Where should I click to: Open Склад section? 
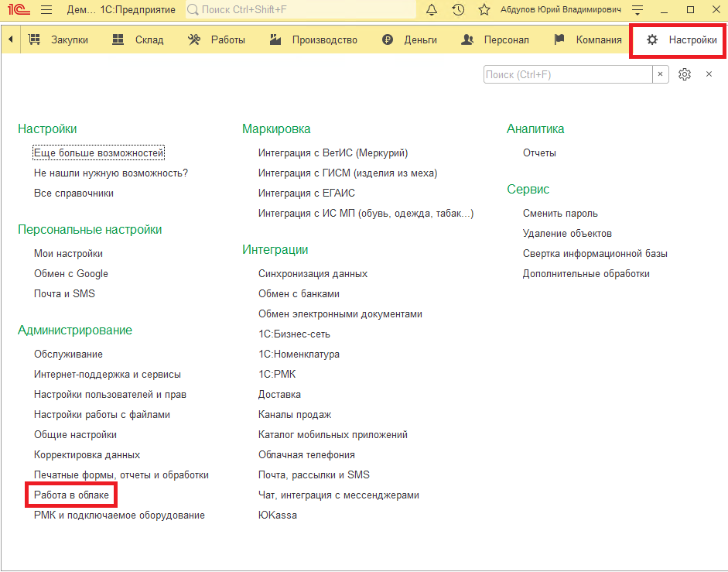pyautogui.click(x=149, y=40)
